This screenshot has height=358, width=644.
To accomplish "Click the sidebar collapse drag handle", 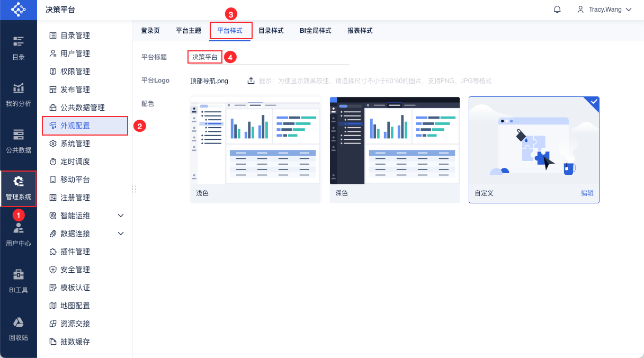I will 134,189.
